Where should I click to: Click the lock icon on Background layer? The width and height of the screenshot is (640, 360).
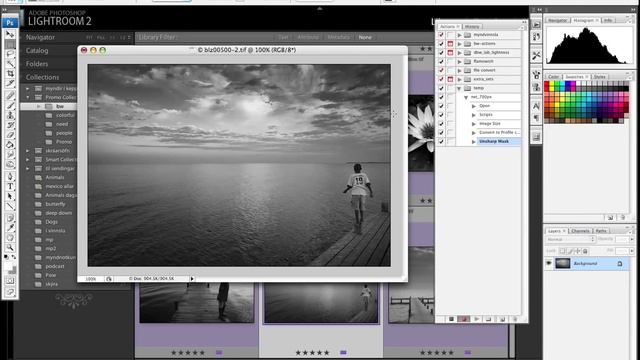pyautogui.click(x=620, y=264)
